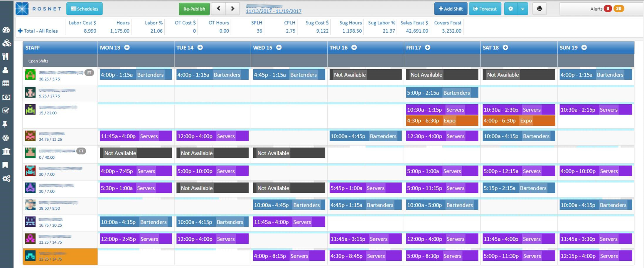Add a shift on FRI 17 plus icon
Viewport: 644px width, 268px height.
(428, 47)
